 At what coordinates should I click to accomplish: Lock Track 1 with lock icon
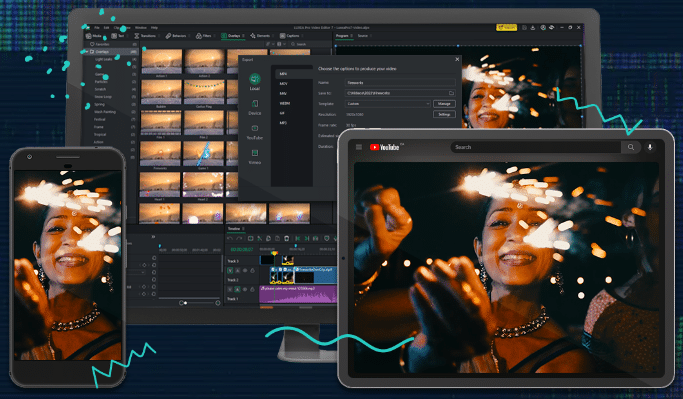point(252,289)
